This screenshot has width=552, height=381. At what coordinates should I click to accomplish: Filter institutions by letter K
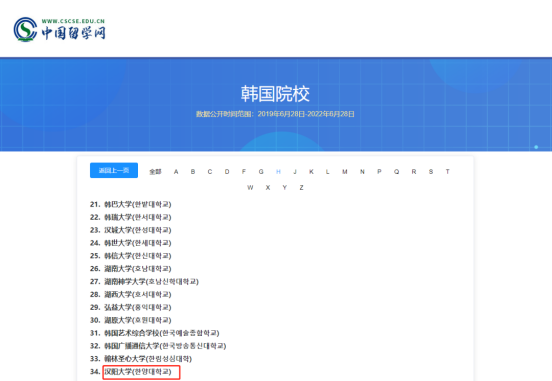tap(311, 172)
